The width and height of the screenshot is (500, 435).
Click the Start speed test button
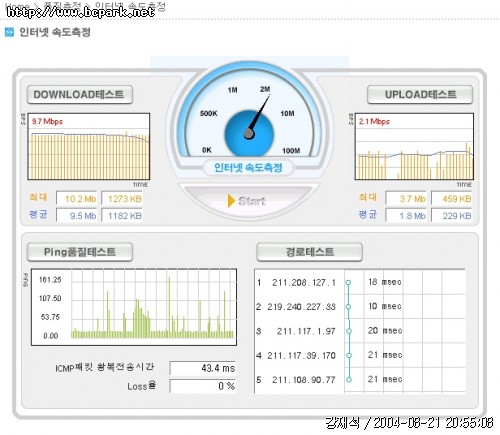[248, 201]
